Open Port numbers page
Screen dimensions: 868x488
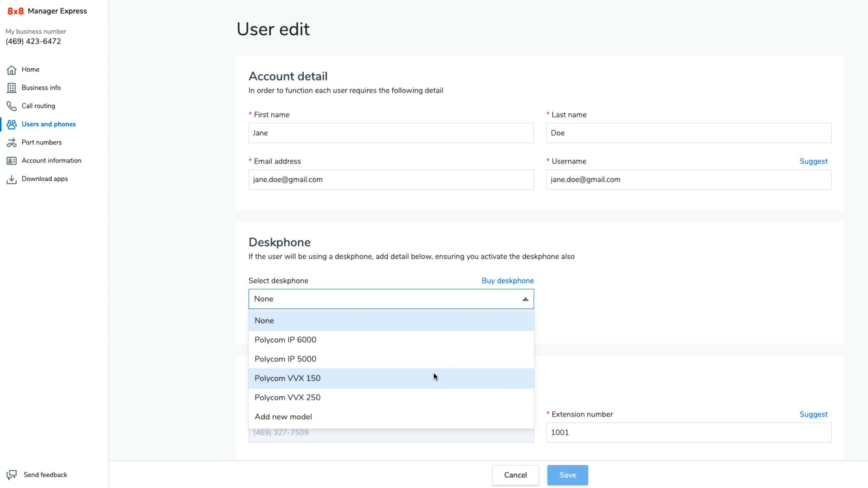(42, 142)
